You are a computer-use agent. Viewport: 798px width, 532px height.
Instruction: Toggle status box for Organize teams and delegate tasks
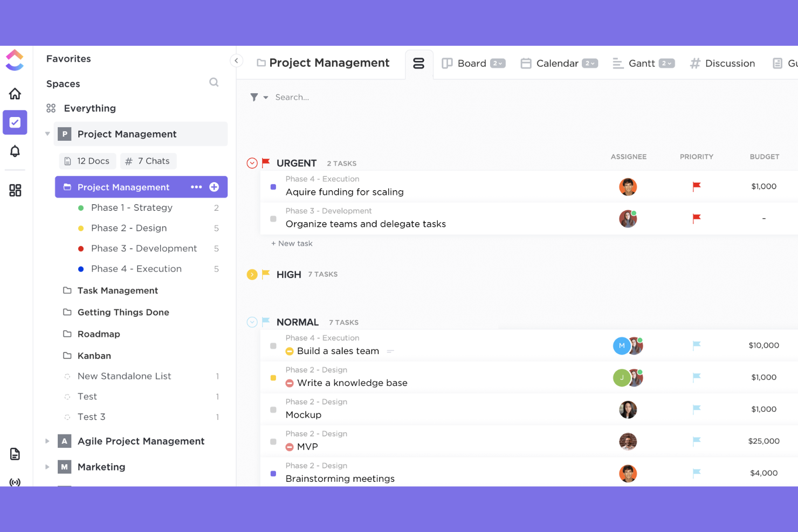(x=273, y=219)
